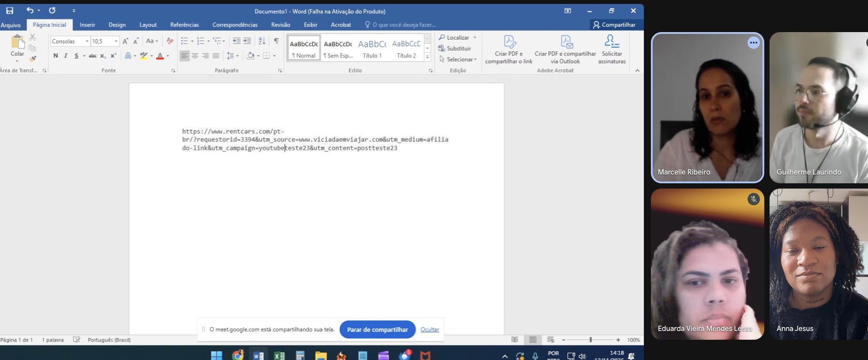
Task: Open the font size dropdown
Action: [x=116, y=41]
